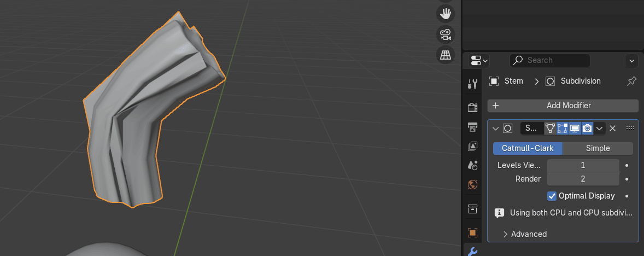Open the modifier extras dropdown arrow
This screenshot has width=644, height=256.
point(600,128)
